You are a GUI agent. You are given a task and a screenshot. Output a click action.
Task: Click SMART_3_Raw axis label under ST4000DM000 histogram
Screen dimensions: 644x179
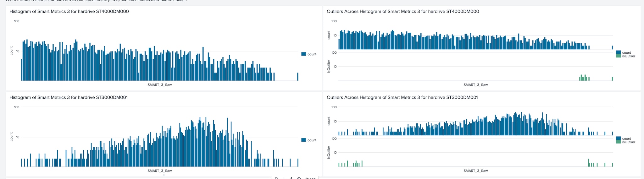[160, 85]
